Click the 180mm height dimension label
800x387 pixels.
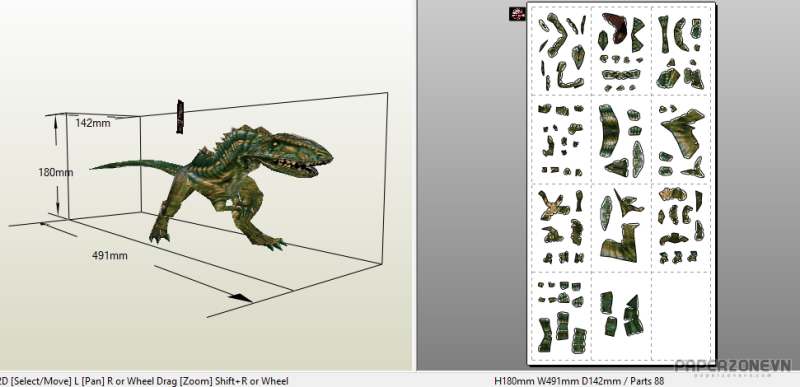pos(56,172)
